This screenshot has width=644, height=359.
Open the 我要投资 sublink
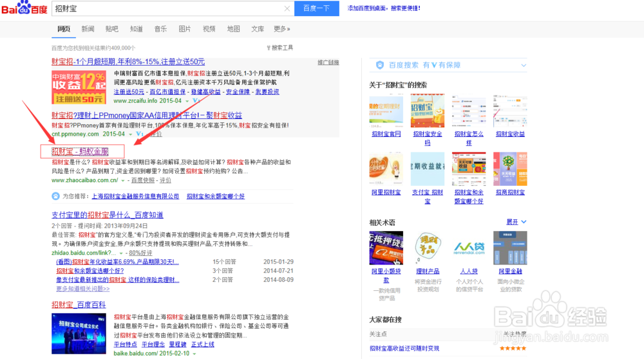coord(267,91)
